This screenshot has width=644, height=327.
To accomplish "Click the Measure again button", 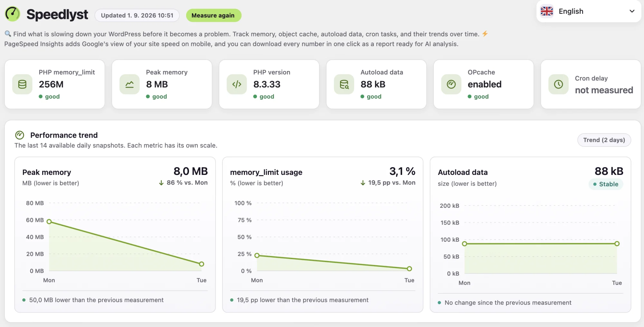I will [213, 15].
